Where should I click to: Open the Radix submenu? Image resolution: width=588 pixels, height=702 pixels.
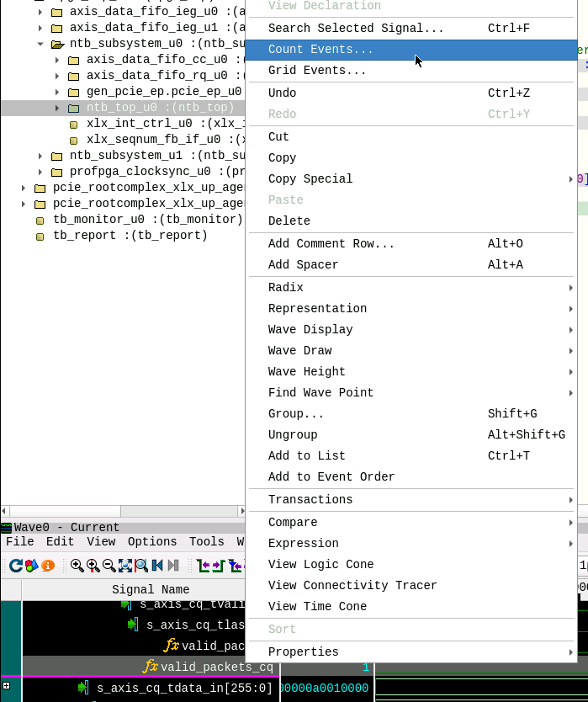(x=286, y=287)
